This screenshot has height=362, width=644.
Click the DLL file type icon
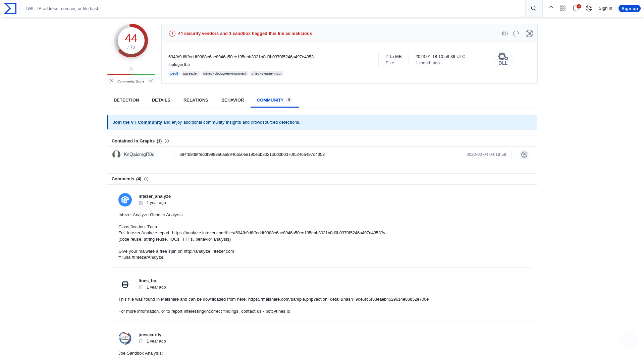pos(503,59)
